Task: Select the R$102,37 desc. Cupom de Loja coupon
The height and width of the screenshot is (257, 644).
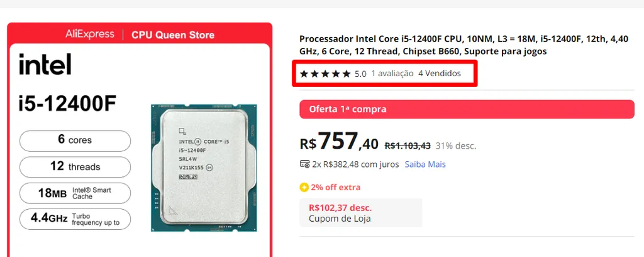Action: click(360, 212)
